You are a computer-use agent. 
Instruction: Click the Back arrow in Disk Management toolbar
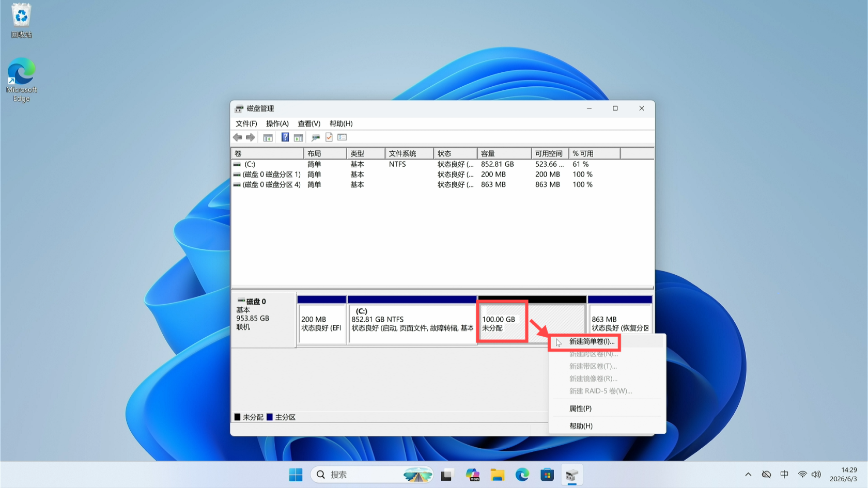pos(237,137)
